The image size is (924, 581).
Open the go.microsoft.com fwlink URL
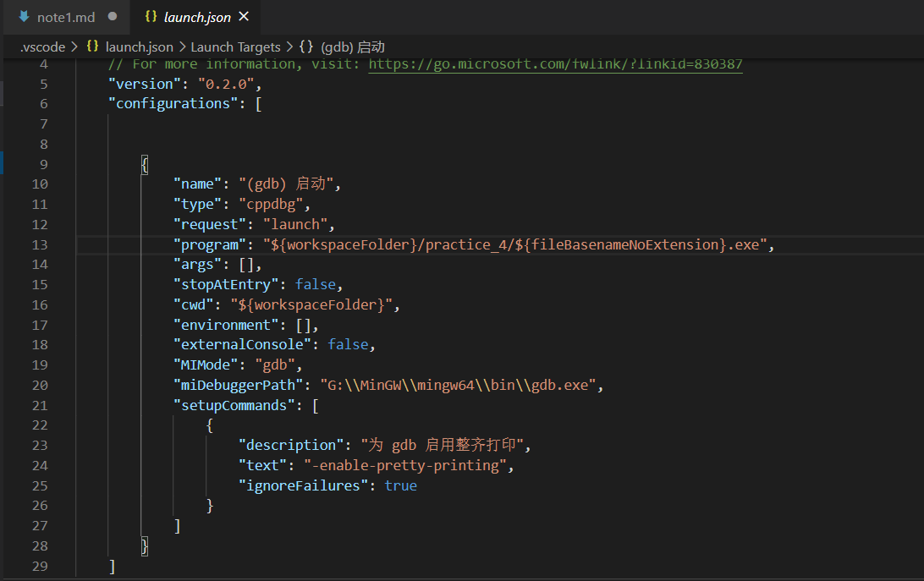(555, 64)
